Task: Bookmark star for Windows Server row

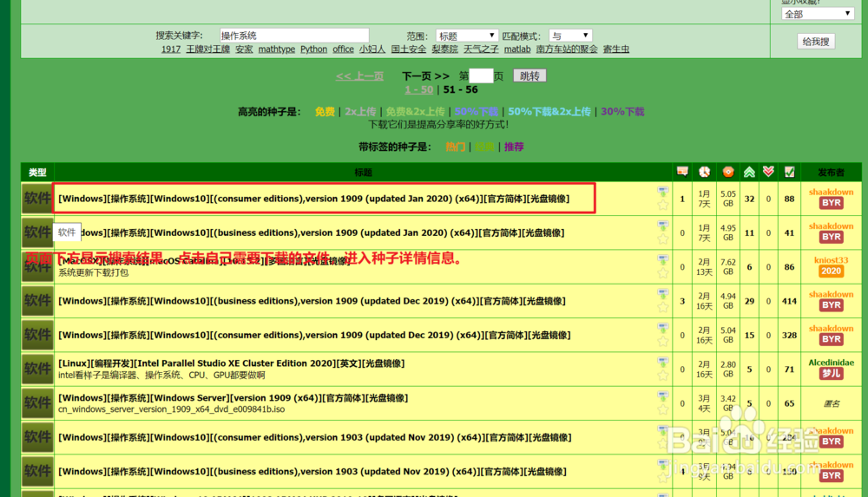Action: click(662, 409)
